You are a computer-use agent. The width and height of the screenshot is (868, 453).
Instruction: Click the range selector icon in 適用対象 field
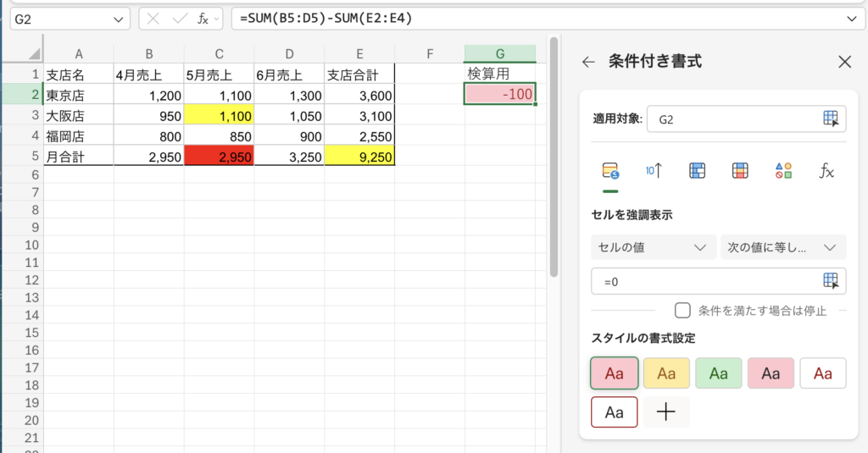(831, 119)
